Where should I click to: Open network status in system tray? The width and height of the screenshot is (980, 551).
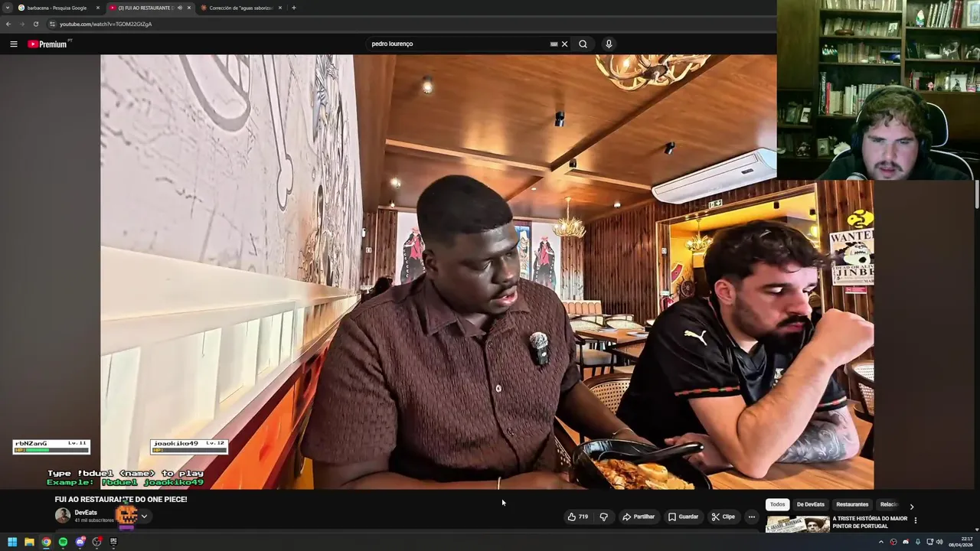(929, 542)
